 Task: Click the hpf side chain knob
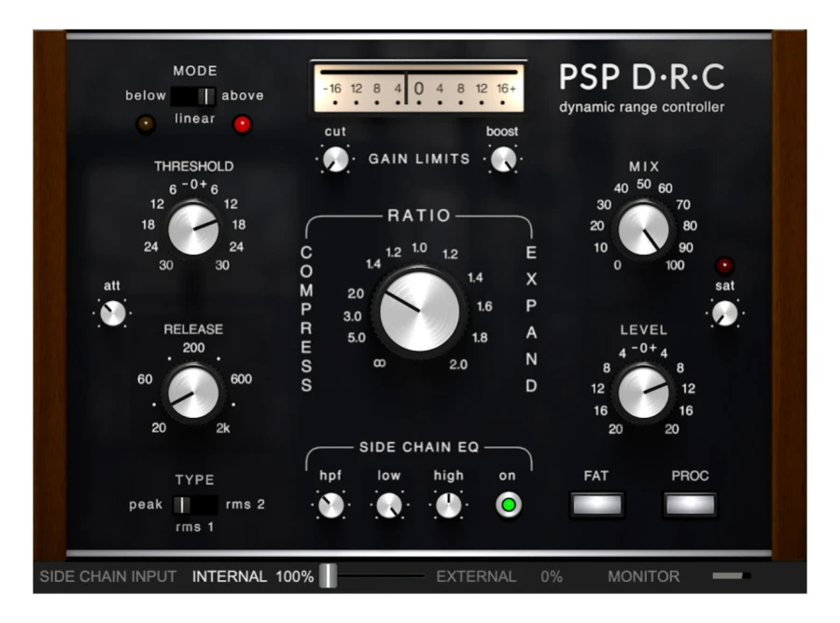coord(330,505)
